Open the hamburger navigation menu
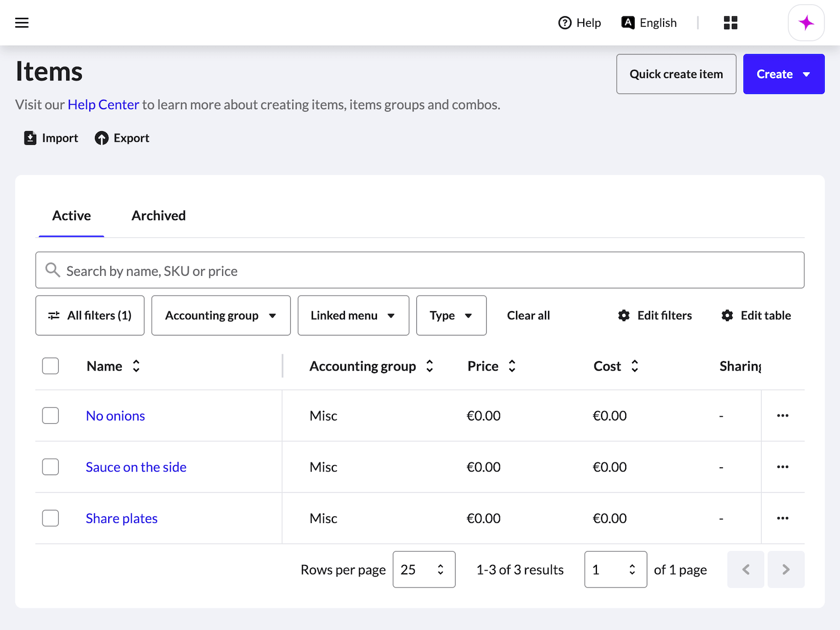The width and height of the screenshot is (840, 630). 22,23
